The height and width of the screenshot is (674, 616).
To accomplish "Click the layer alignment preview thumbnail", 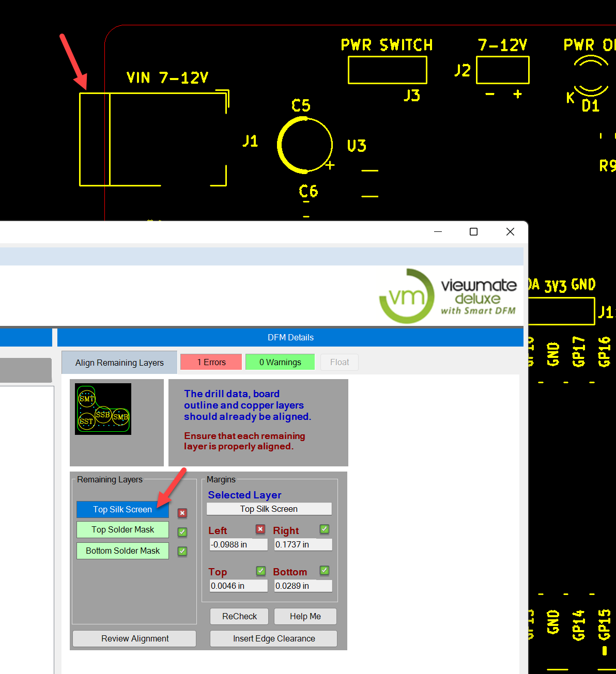I will (103, 409).
